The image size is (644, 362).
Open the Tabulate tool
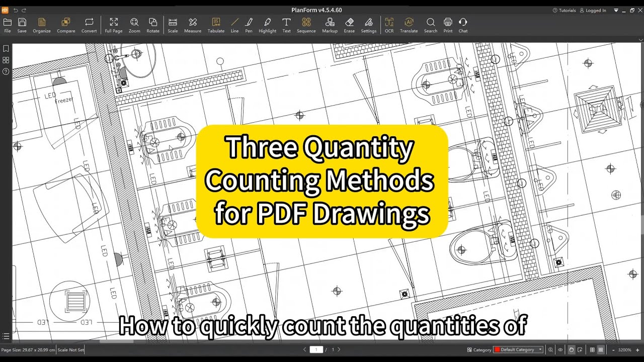click(x=216, y=25)
